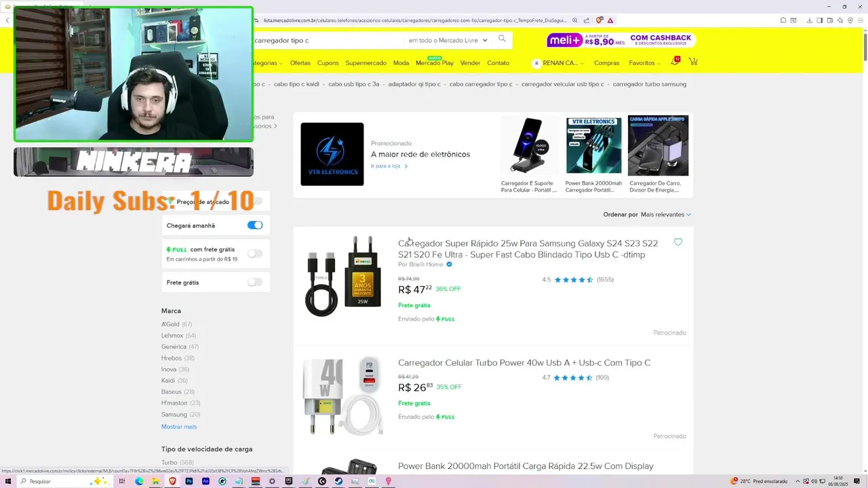Click 'Ir para a loja' link

coord(389,166)
